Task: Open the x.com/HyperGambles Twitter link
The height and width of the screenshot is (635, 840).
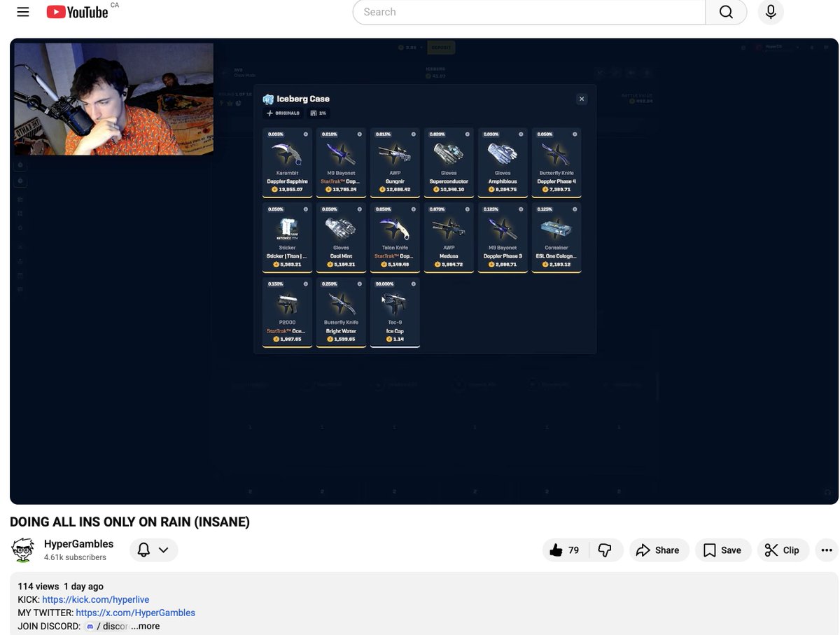Action: tap(135, 613)
